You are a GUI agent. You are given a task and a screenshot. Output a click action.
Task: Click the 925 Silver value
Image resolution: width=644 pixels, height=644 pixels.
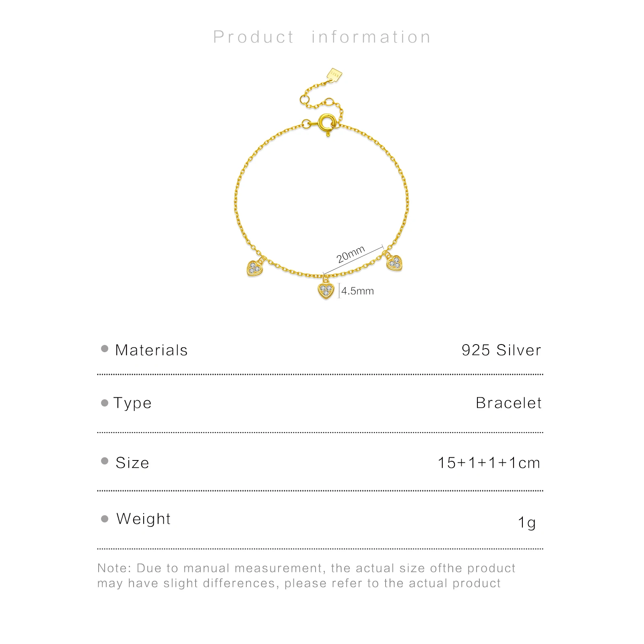(x=501, y=350)
